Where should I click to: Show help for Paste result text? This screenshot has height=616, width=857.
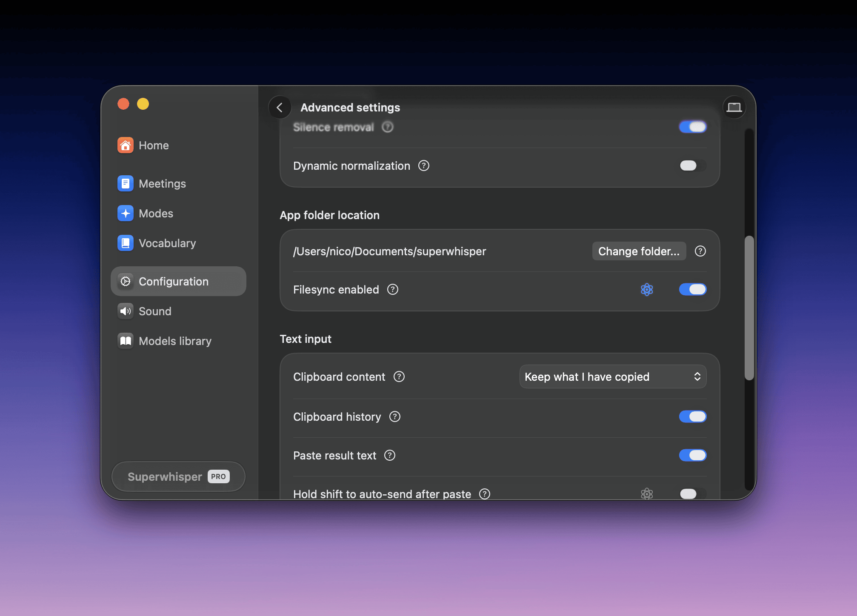[x=389, y=455]
